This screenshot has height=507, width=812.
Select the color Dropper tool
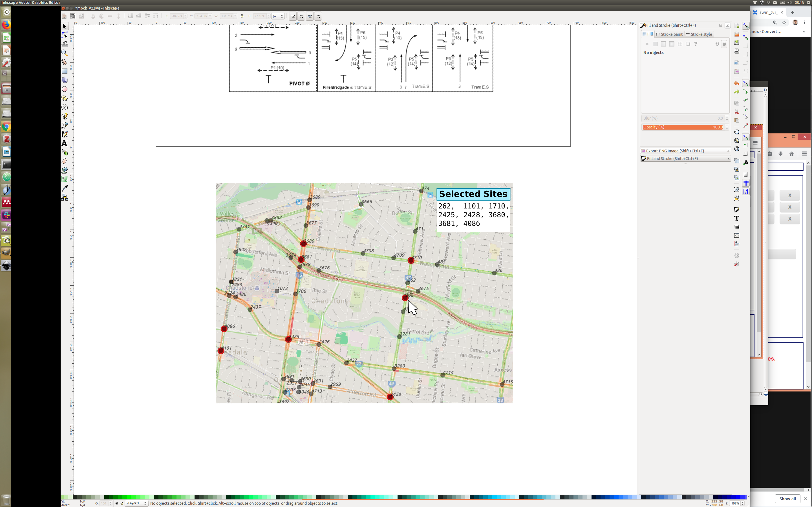pos(64,188)
